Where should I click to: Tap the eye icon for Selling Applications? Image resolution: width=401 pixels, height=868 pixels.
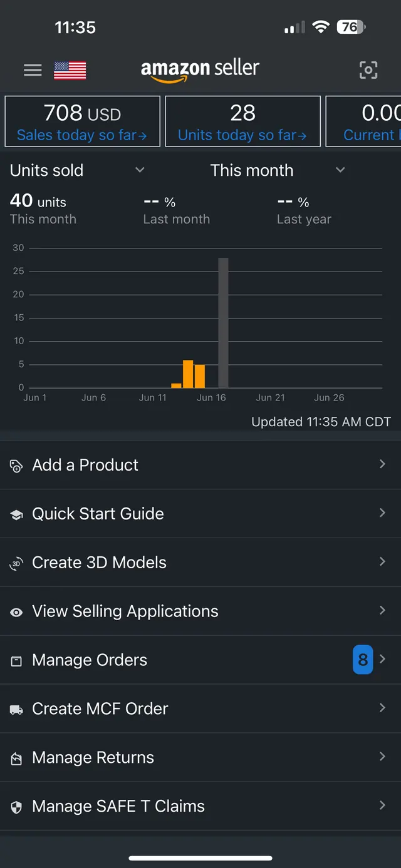(x=16, y=612)
